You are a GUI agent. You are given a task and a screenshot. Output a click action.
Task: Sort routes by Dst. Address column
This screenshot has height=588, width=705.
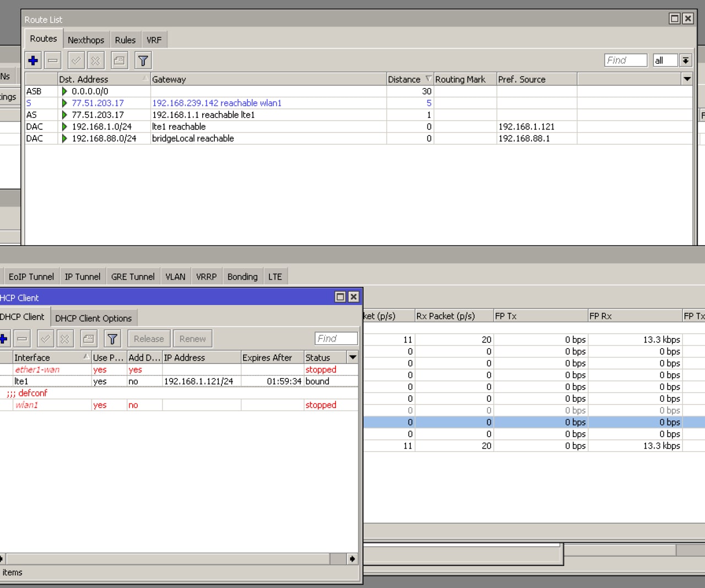(104, 79)
